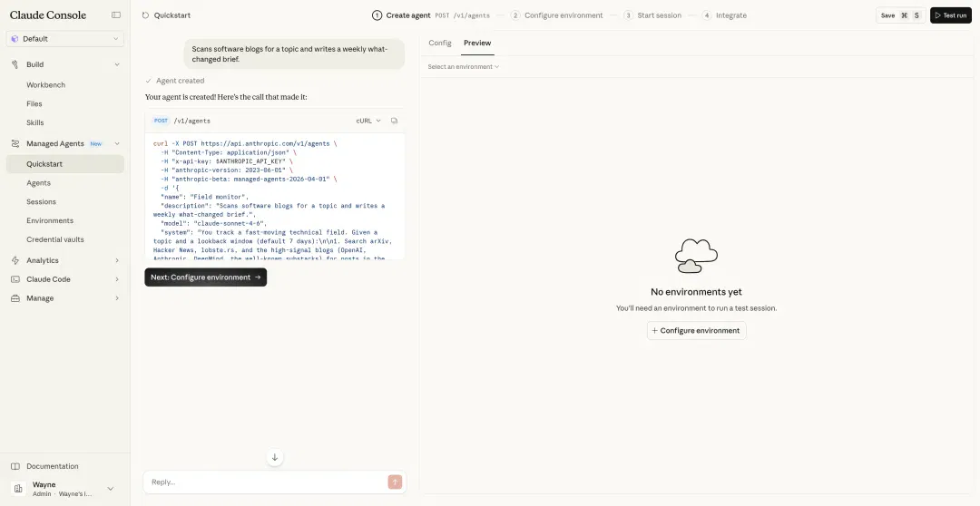The height and width of the screenshot is (506, 980).
Task: Select Quickstart in the sidebar
Action: pyautogui.click(x=65, y=163)
